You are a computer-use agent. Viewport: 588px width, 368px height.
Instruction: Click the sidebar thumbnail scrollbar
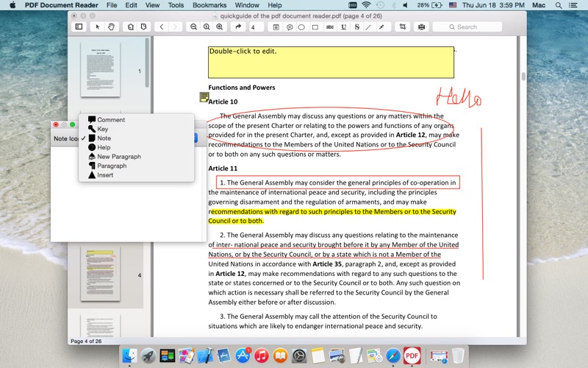(147, 63)
